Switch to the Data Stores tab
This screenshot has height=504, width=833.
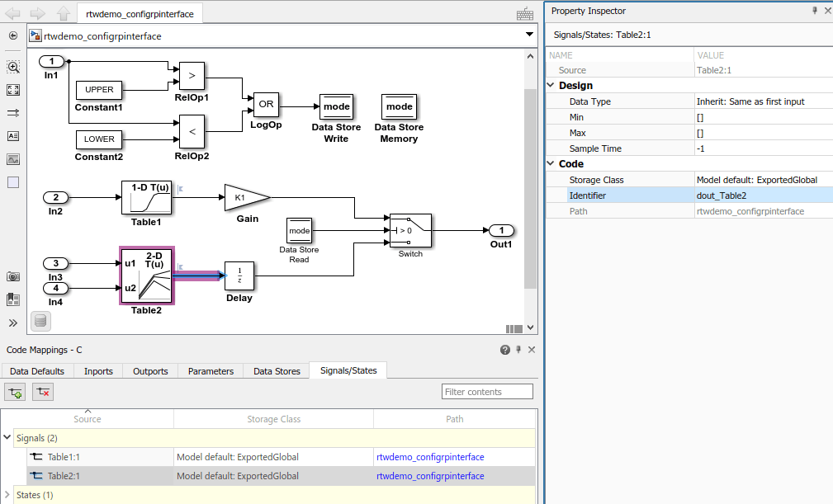[x=276, y=371]
